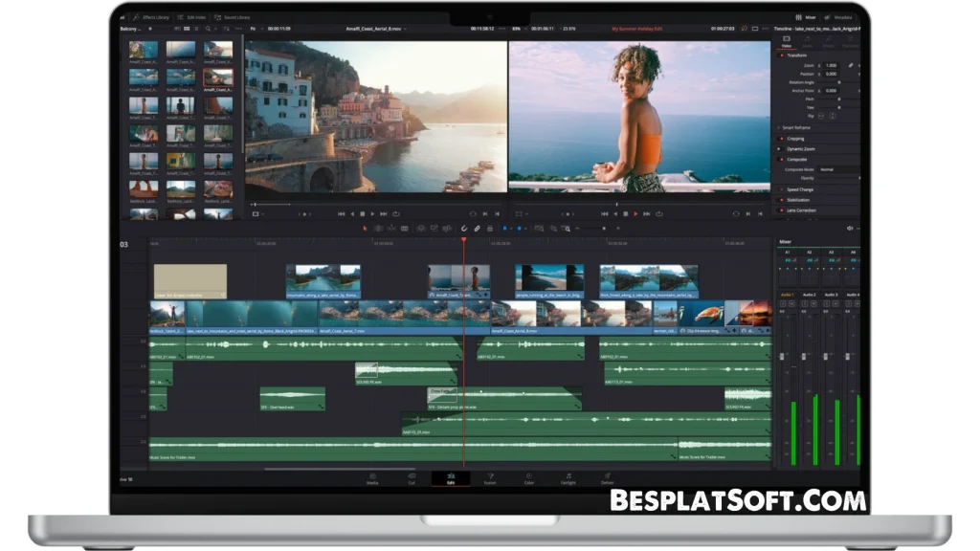Open the Marker icon in the timeline toolbar
This screenshot has width=980, height=551.
point(519,229)
